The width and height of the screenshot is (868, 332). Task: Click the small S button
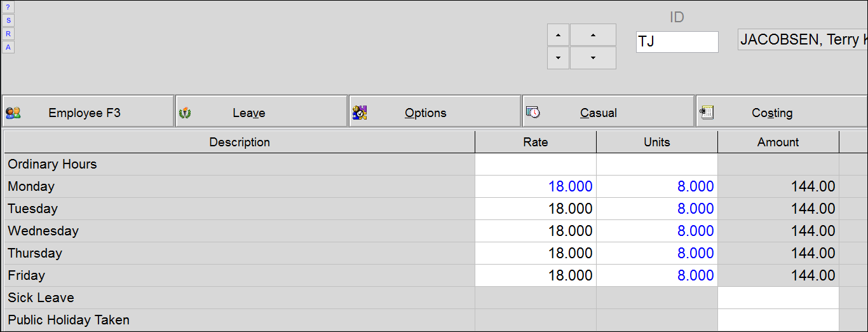tap(8, 20)
